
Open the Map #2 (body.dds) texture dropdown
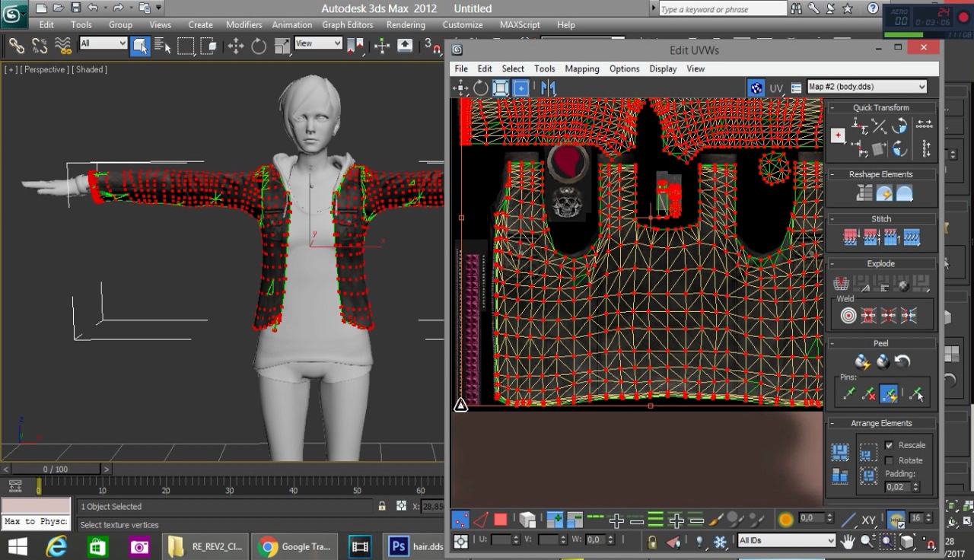coord(867,87)
